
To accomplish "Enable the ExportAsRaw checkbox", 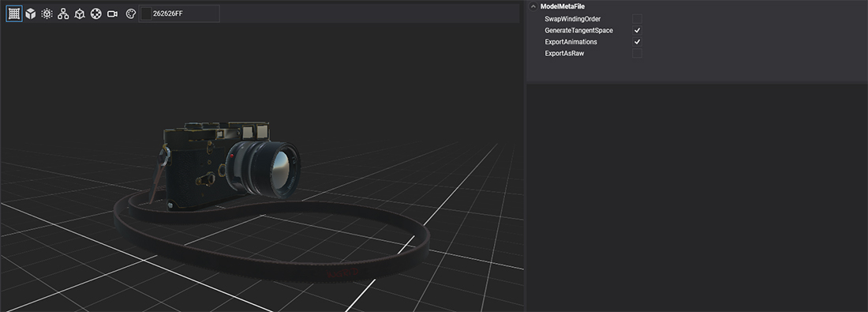I will pyautogui.click(x=637, y=53).
